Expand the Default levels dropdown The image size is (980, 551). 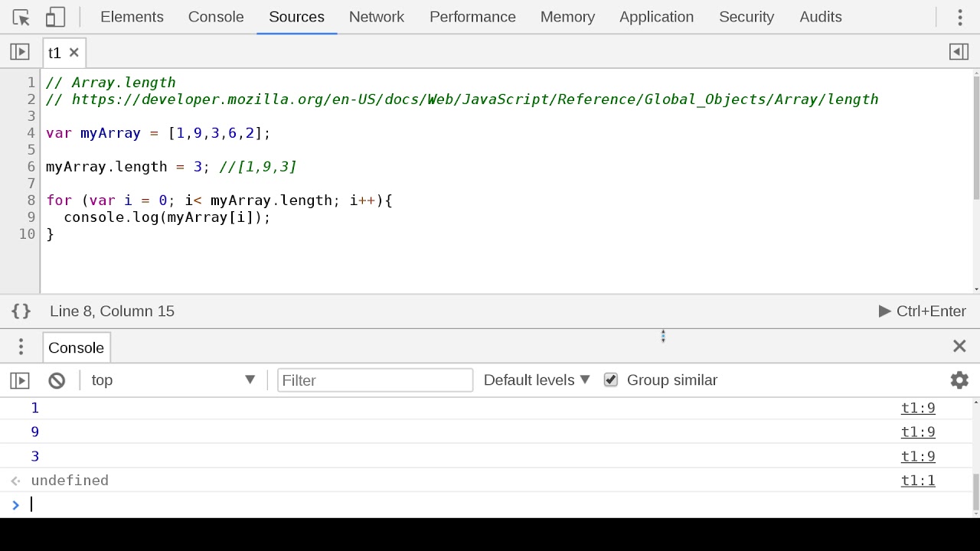(537, 380)
